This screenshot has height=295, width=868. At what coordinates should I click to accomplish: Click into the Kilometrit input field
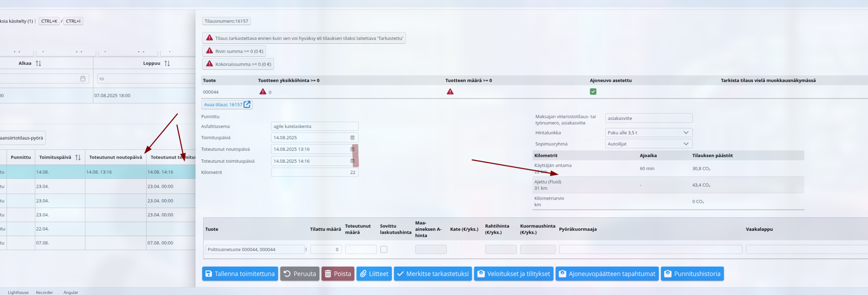point(314,173)
